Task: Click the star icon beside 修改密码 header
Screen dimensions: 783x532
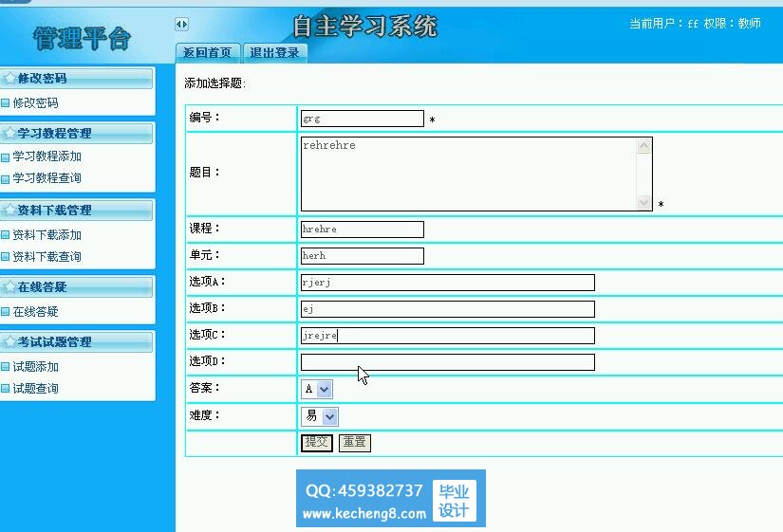Action: [9, 79]
